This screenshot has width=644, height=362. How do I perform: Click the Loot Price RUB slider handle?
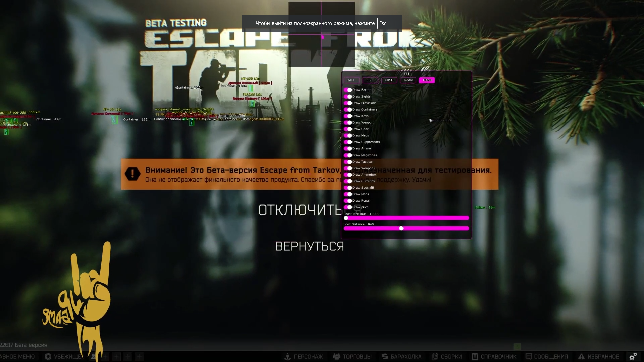click(346, 218)
